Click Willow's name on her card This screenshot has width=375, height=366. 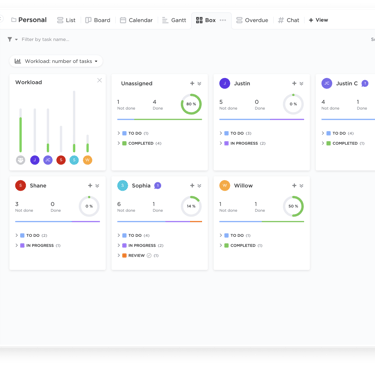[243, 186]
